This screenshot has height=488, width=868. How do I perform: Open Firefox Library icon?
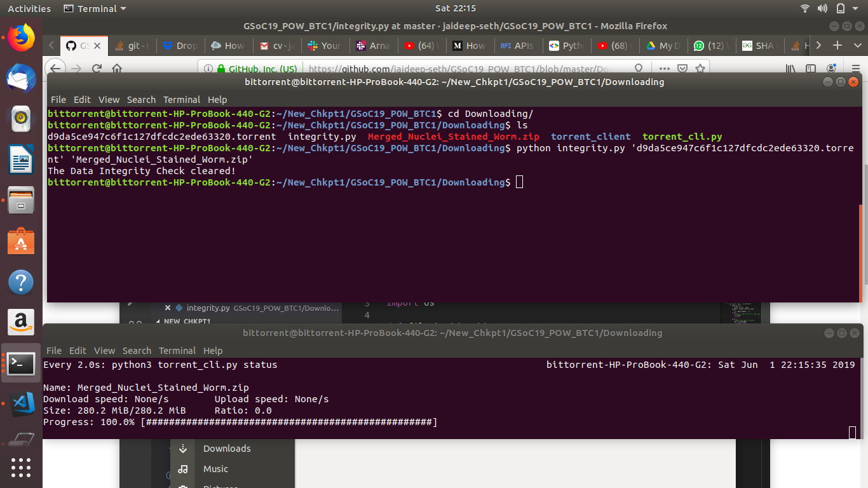[791, 69]
